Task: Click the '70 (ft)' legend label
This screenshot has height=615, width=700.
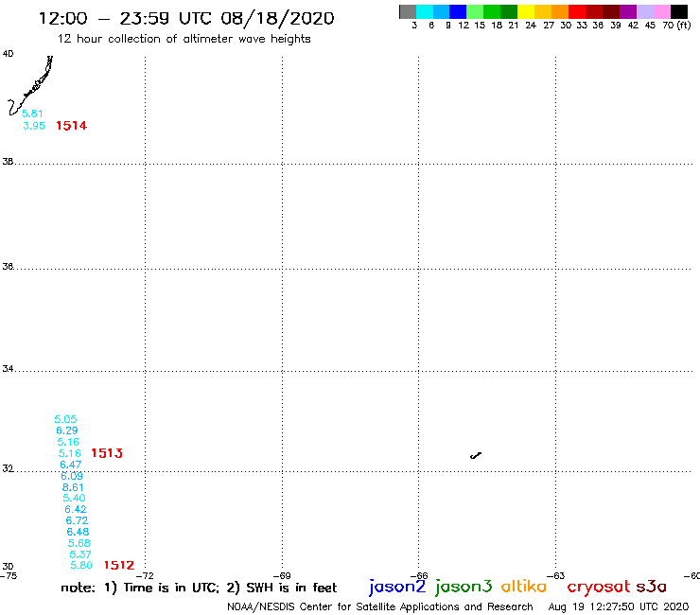Action: (676, 26)
